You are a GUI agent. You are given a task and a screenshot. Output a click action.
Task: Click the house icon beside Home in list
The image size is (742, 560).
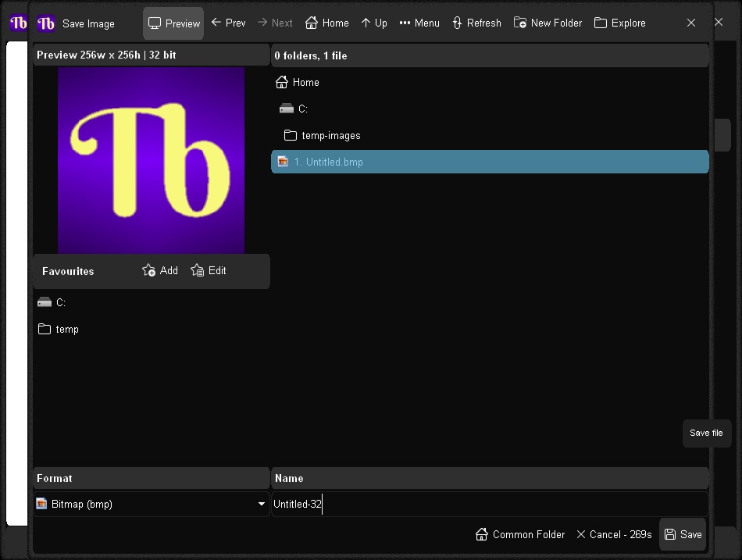coord(281,82)
